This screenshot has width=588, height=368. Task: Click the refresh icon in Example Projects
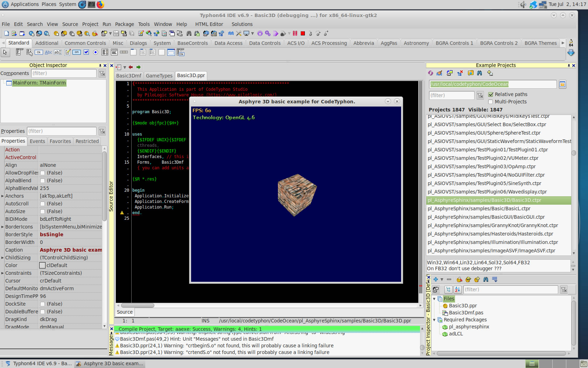[x=430, y=73]
